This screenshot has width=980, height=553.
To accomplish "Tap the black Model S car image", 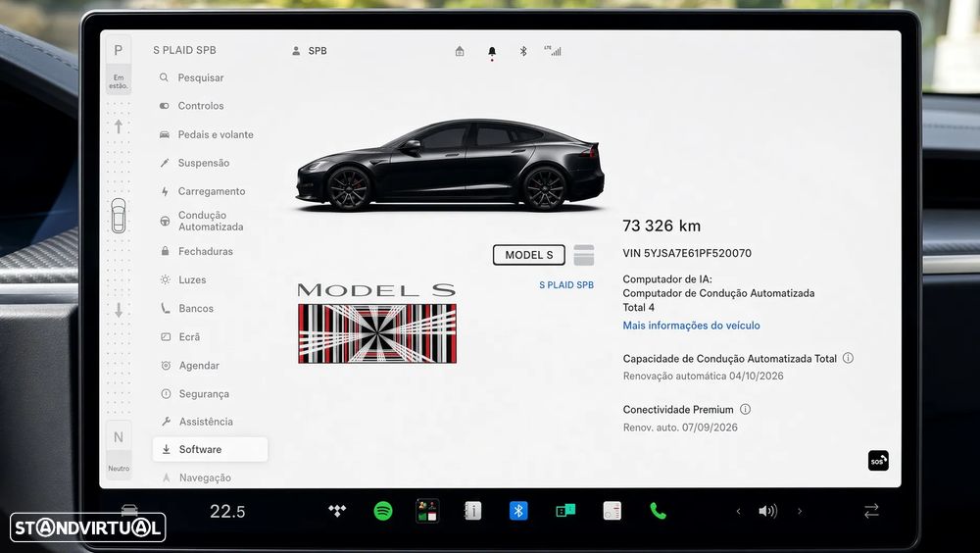I will (450, 165).
